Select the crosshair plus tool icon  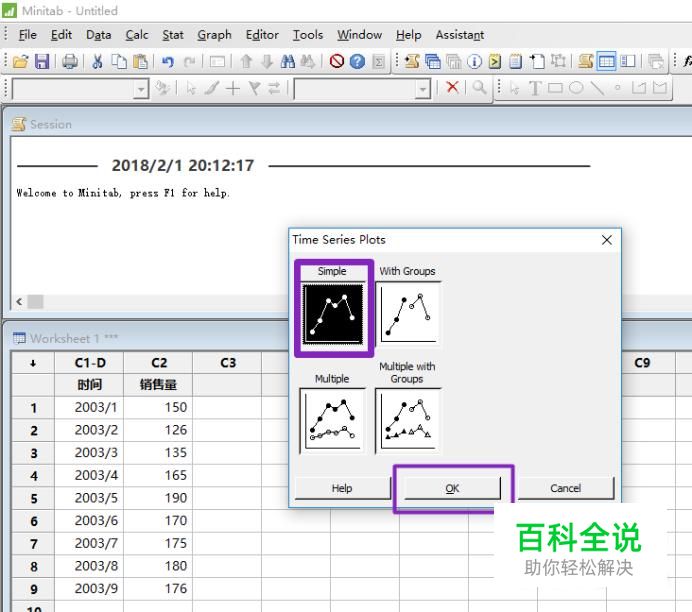[x=233, y=88]
